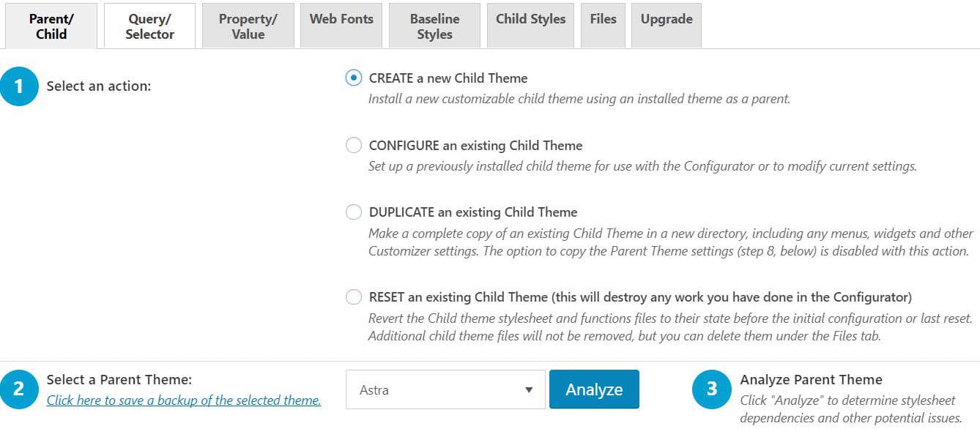Switch to Baseline Styles tab
The image size is (980, 429).
point(434,26)
